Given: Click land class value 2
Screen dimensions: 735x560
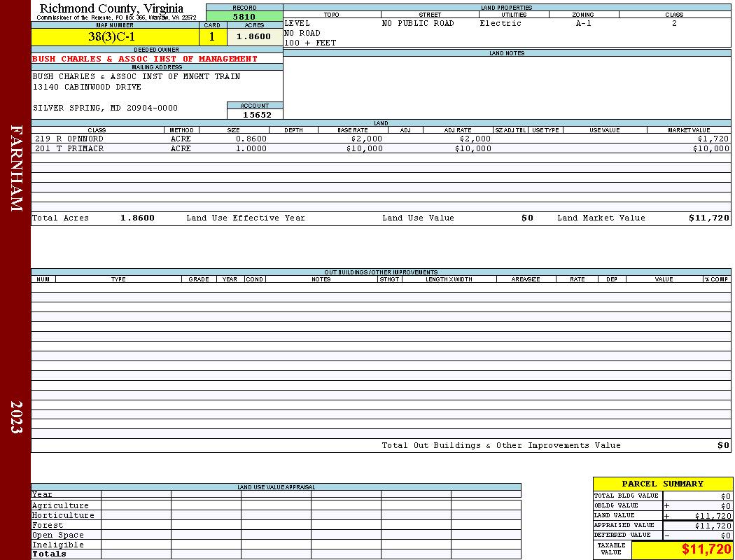Looking at the screenshot, I should point(674,23).
